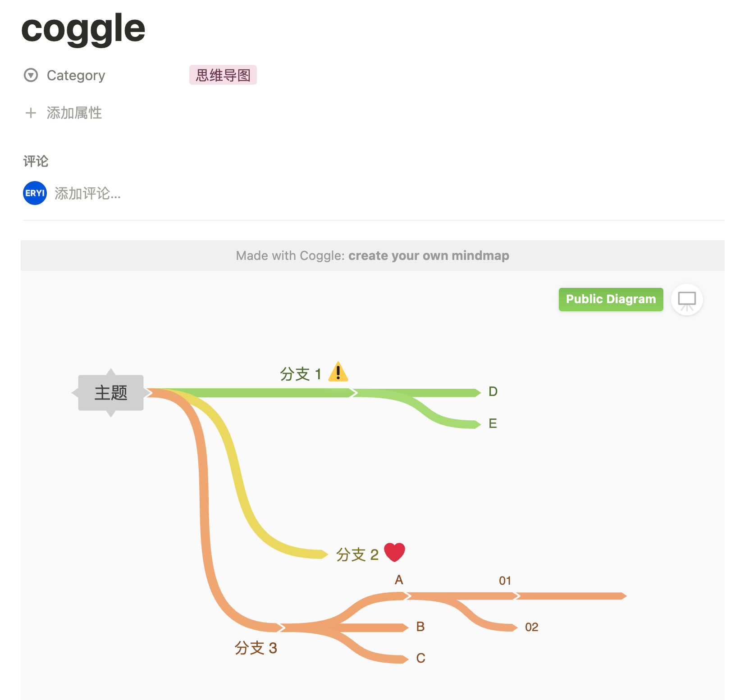Select the 分支 2 branch label

pyautogui.click(x=357, y=555)
